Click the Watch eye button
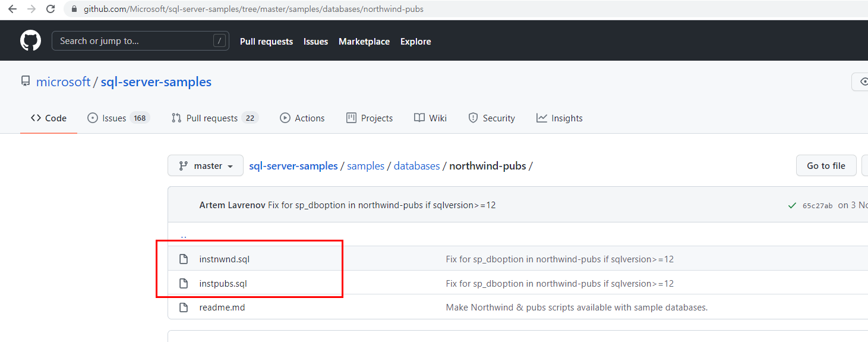The width and height of the screenshot is (868, 342). (860, 82)
